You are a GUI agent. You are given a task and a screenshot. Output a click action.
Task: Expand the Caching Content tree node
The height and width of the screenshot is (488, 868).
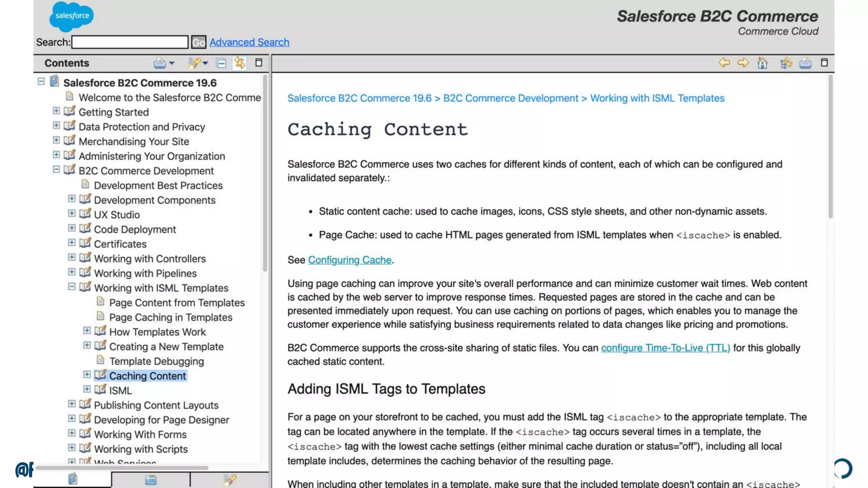[87, 374]
